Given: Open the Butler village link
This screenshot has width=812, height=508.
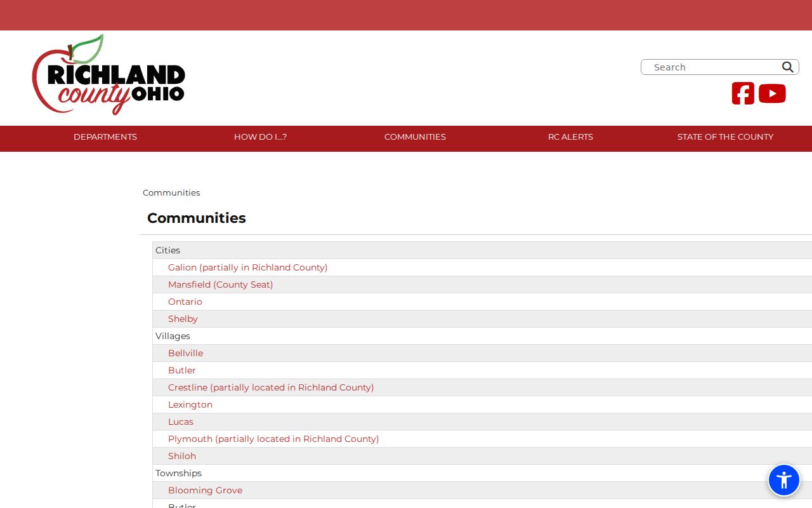Looking at the screenshot, I should click(x=182, y=370).
